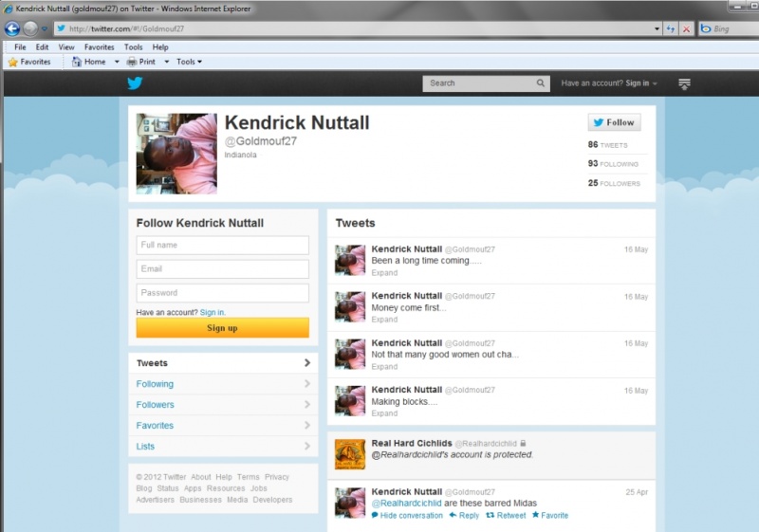Click the Follow button
The image size is (759, 532).
pos(614,122)
